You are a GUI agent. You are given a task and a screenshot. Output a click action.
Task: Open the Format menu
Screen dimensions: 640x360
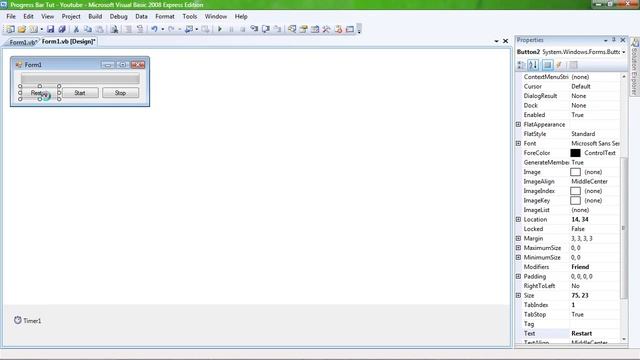(x=165, y=16)
